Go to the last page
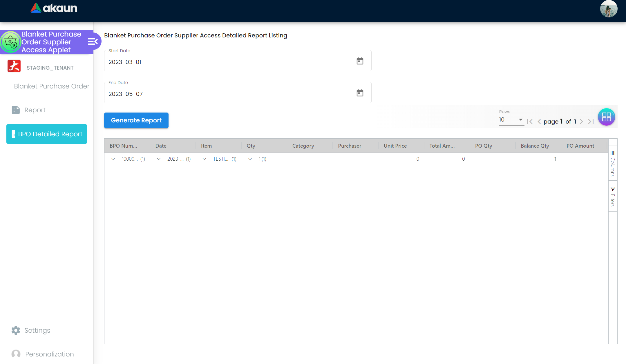This screenshot has width=626, height=364. click(x=591, y=122)
